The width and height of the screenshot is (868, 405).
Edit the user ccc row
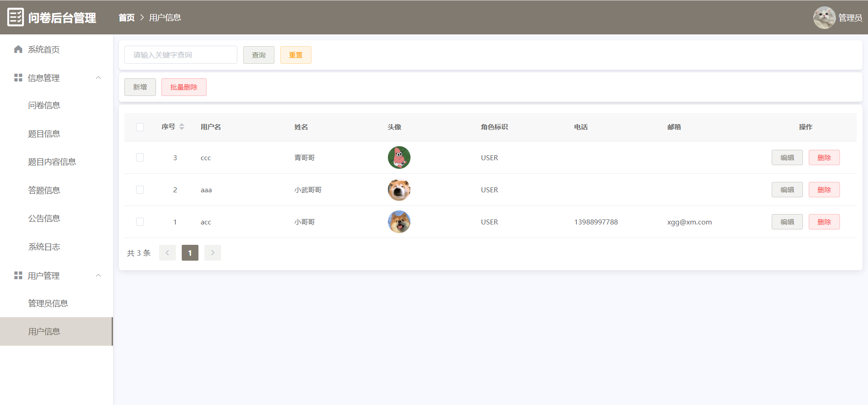tap(787, 157)
